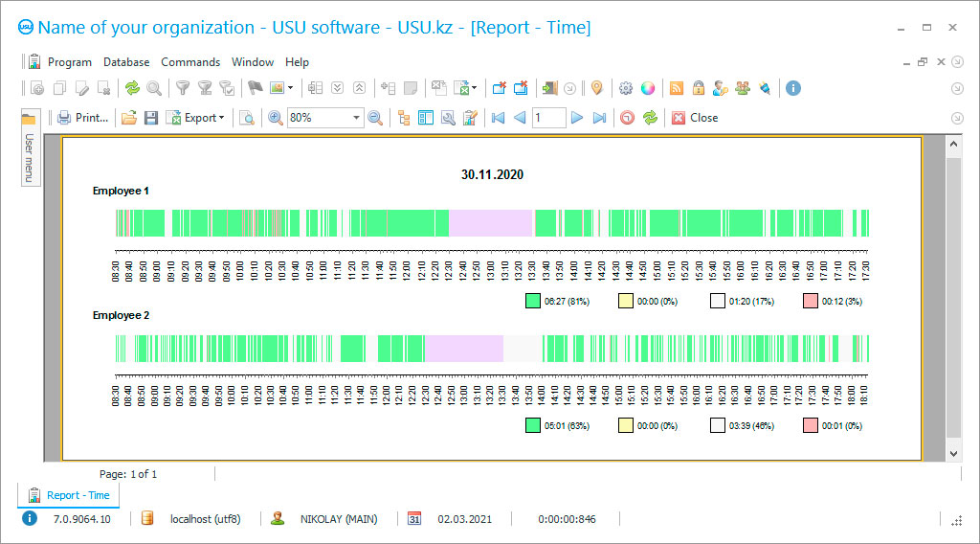Click the zoom in magnifier icon
The image size is (980, 544).
[275, 118]
